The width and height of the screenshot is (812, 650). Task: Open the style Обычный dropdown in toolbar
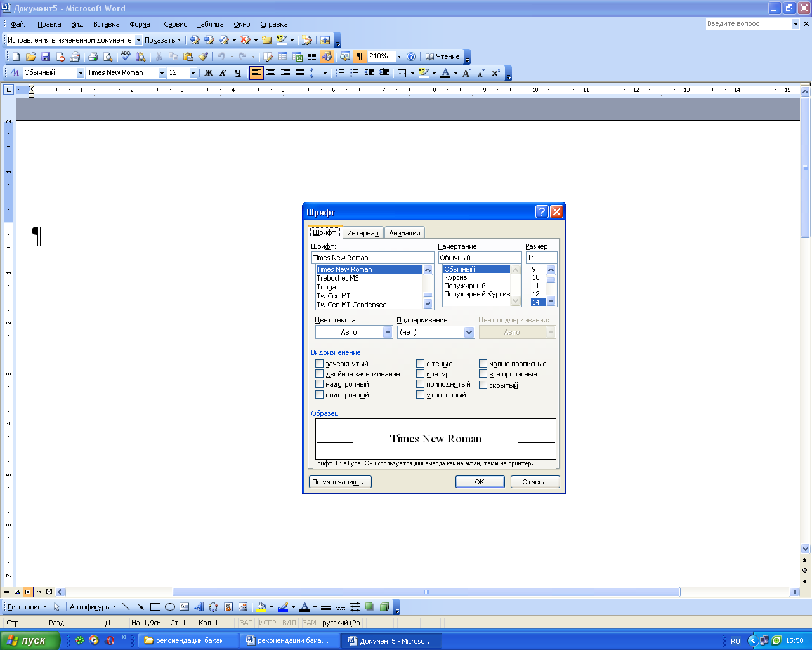pyautogui.click(x=81, y=73)
